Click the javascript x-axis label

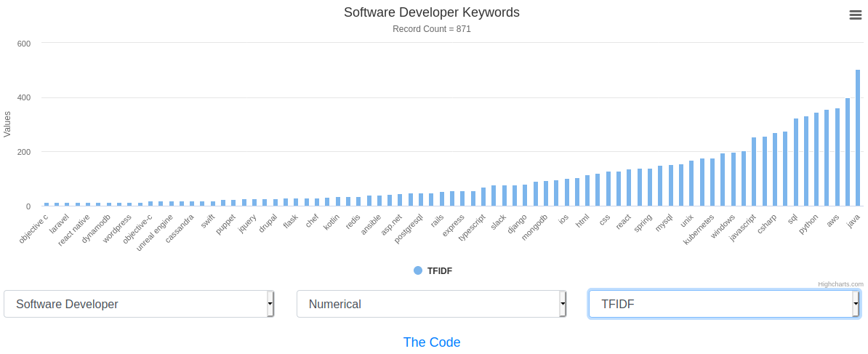(x=742, y=228)
